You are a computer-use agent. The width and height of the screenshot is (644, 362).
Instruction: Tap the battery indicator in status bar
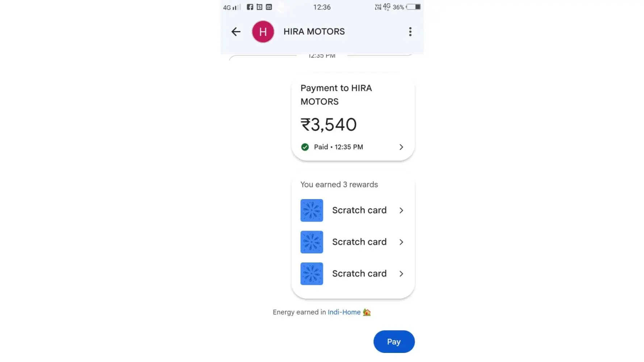(x=413, y=7)
